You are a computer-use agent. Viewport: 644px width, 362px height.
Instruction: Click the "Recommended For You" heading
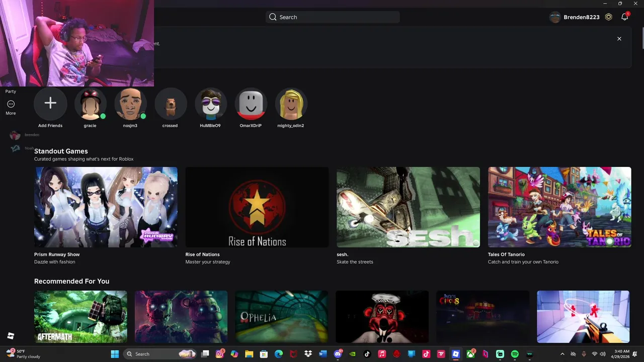(x=71, y=282)
